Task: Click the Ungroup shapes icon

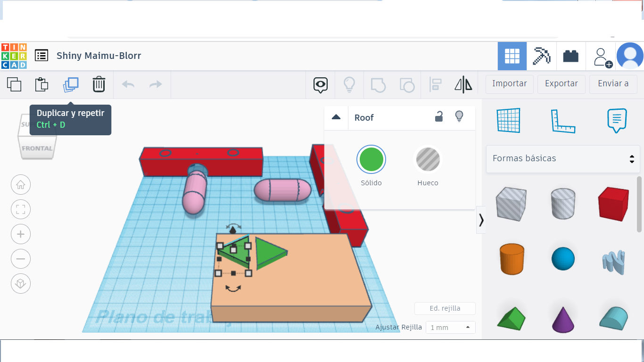Action: coord(407,85)
